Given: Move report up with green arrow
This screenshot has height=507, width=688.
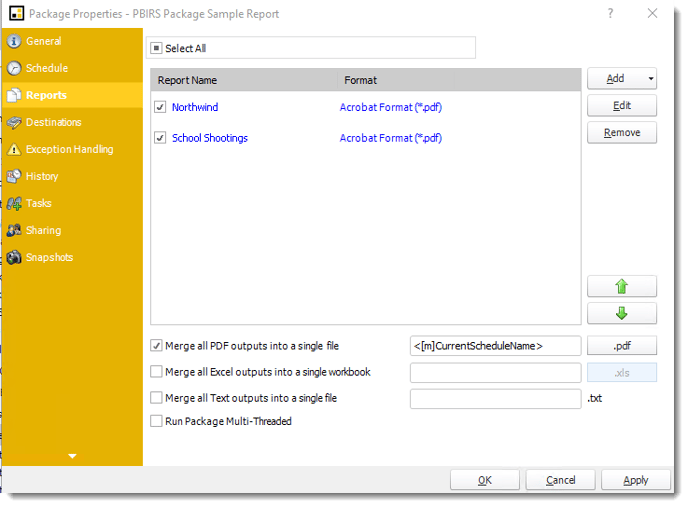Looking at the screenshot, I should (621, 286).
